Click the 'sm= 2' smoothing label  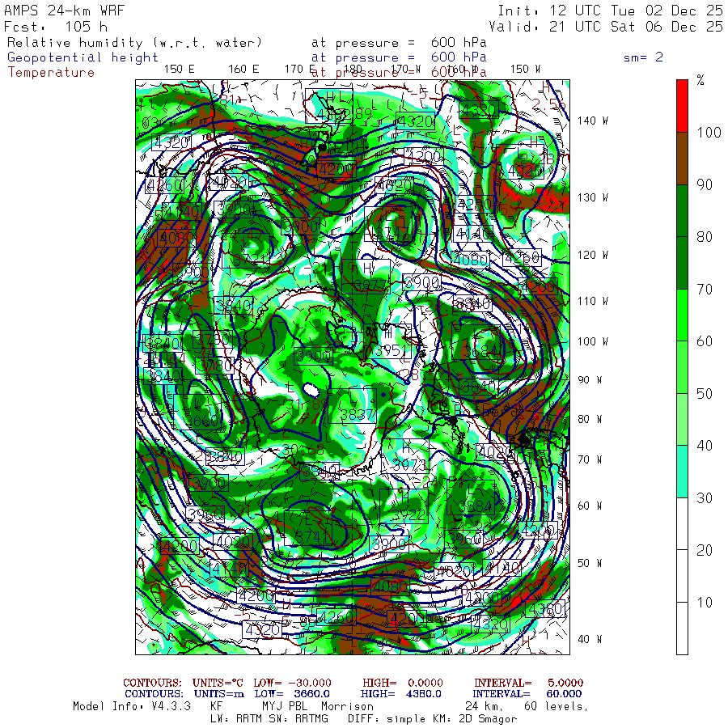click(x=643, y=57)
